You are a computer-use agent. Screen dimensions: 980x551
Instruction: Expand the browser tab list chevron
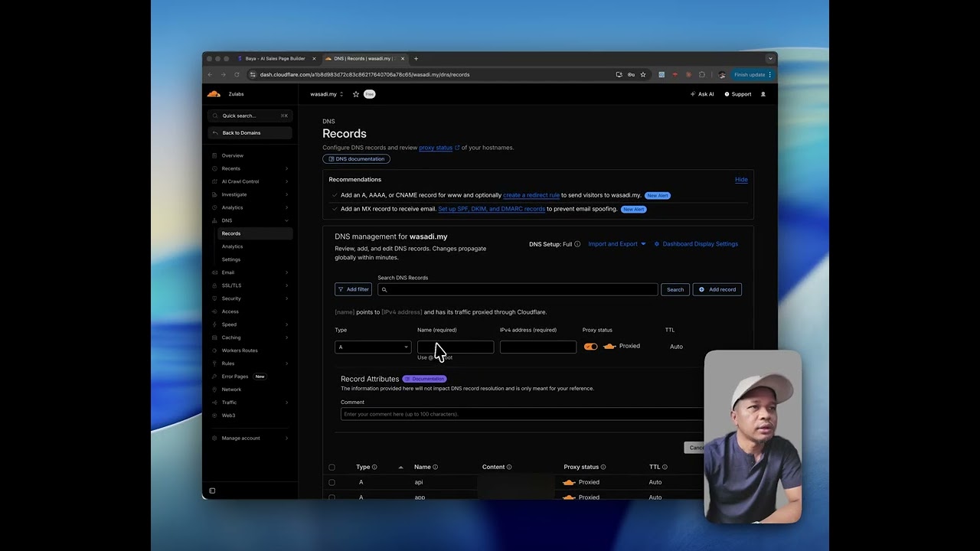[770, 59]
